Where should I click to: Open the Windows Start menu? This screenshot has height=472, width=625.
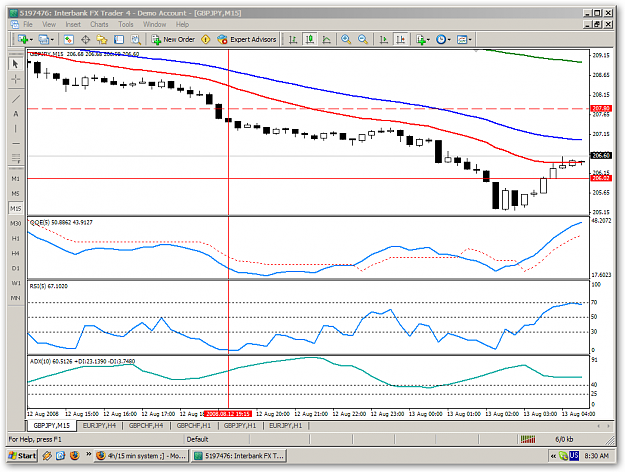tap(22, 455)
